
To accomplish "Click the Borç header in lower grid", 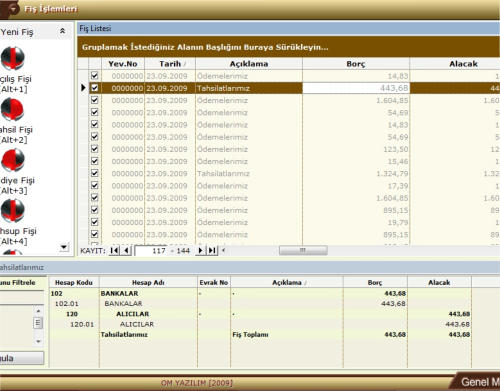I will click(x=375, y=283).
